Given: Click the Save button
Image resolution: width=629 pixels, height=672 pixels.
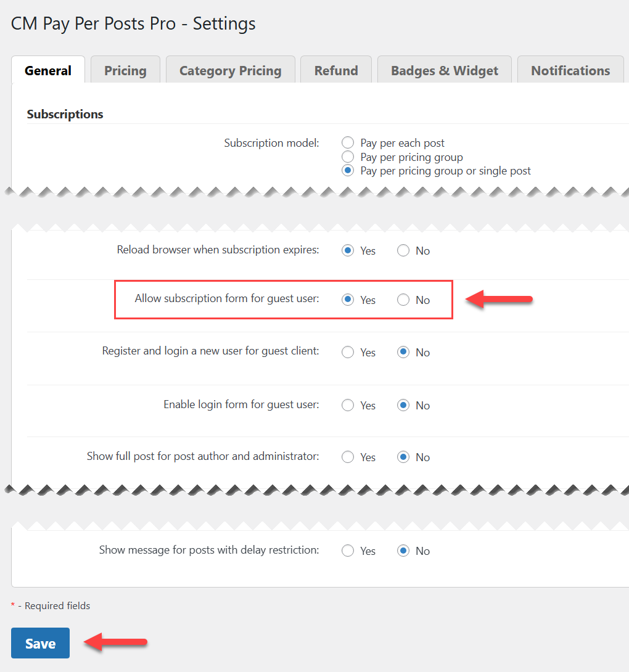Looking at the screenshot, I should [x=40, y=643].
